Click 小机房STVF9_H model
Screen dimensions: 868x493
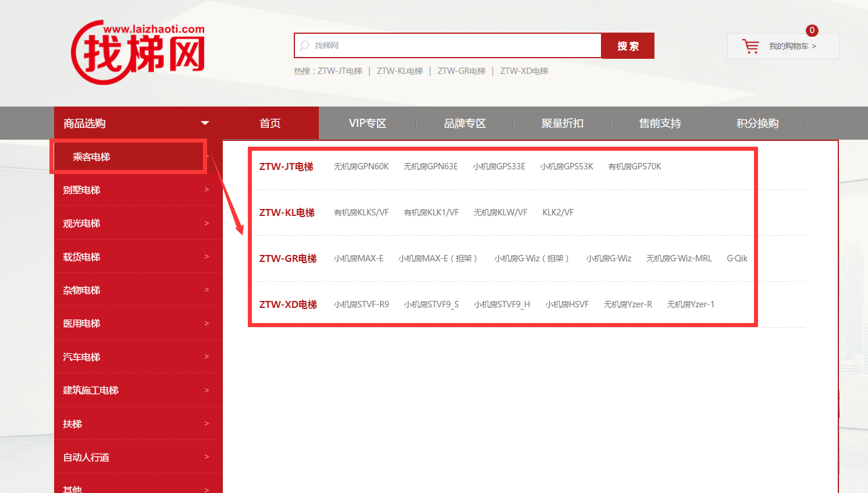(x=501, y=304)
